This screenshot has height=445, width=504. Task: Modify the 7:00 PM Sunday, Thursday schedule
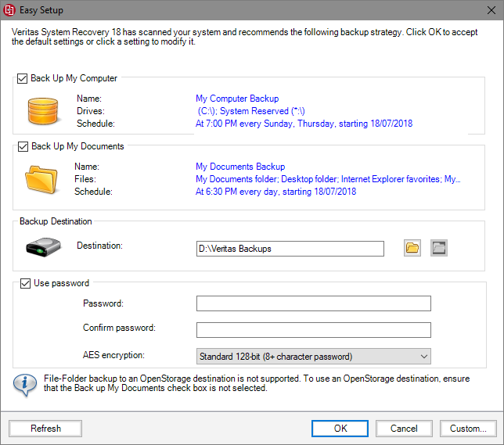point(304,124)
